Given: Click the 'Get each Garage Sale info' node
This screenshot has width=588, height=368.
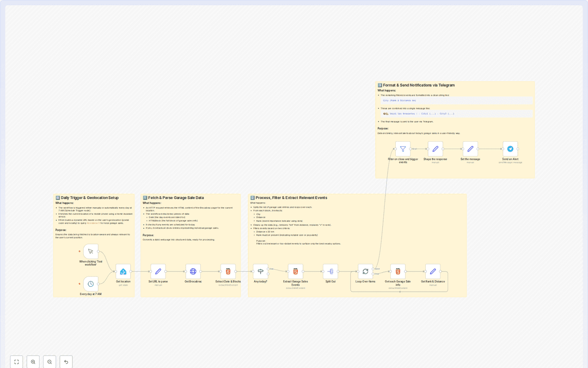Looking at the screenshot, I should [x=398, y=272].
